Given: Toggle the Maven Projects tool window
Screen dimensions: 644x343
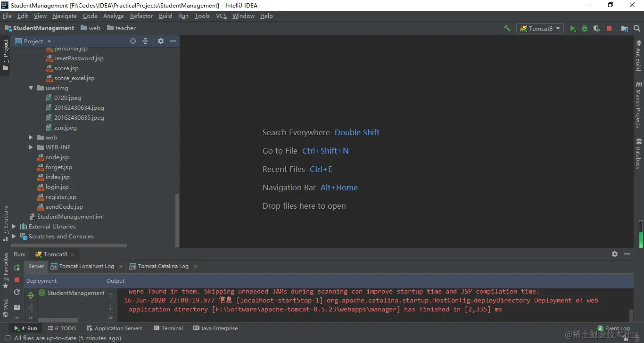Looking at the screenshot, I should pos(638,105).
